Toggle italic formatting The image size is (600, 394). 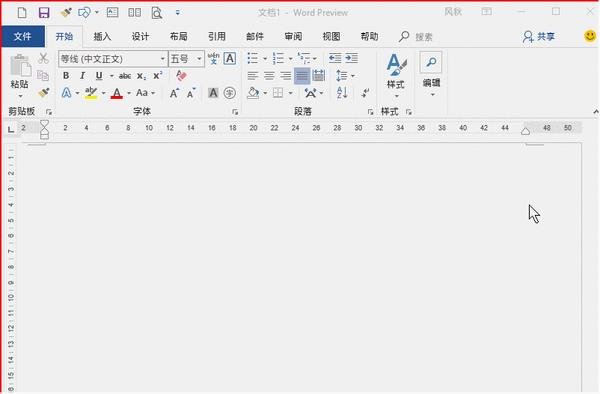point(82,76)
